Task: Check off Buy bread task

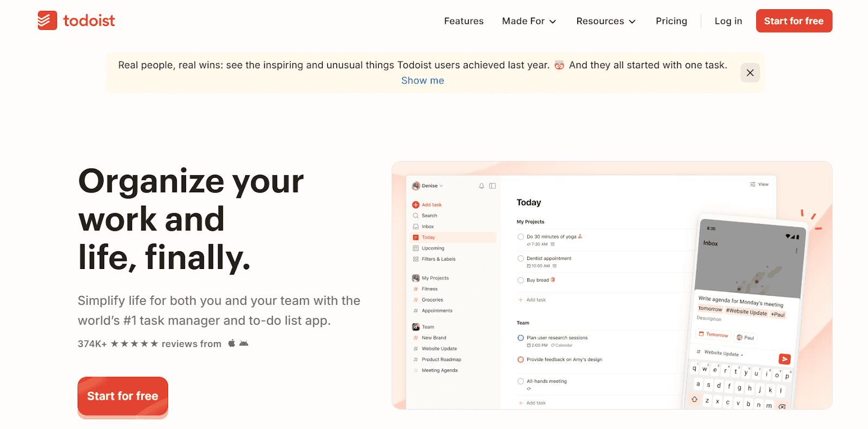Action: click(x=521, y=280)
